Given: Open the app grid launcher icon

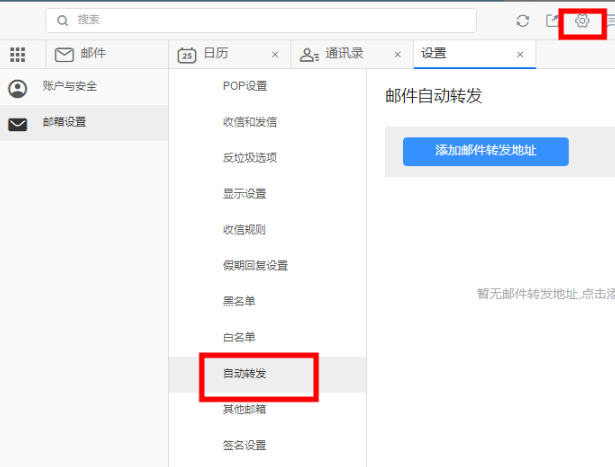Looking at the screenshot, I should [x=17, y=54].
